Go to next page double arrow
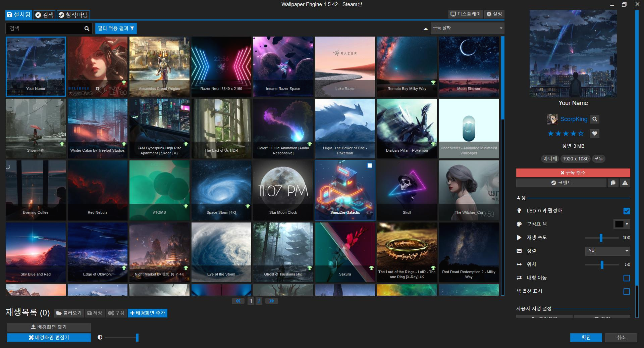The height and width of the screenshot is (348, 644). (x=272, y=301)
